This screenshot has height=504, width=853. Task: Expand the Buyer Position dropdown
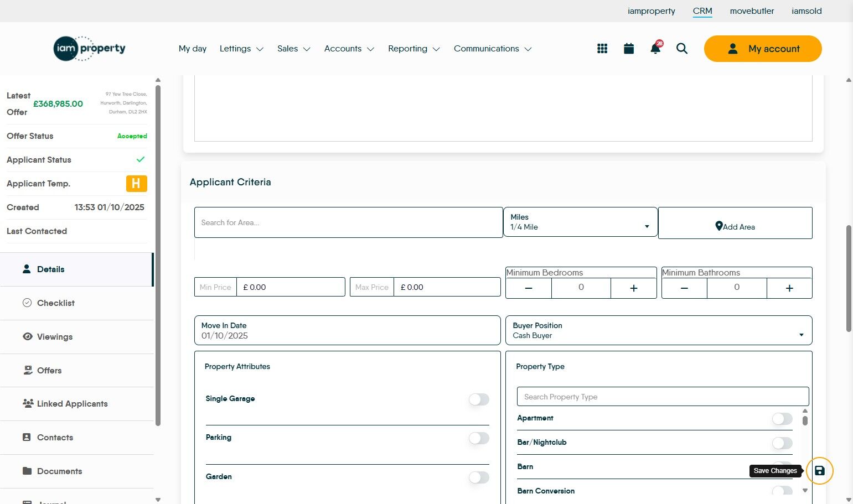[659, 331]
